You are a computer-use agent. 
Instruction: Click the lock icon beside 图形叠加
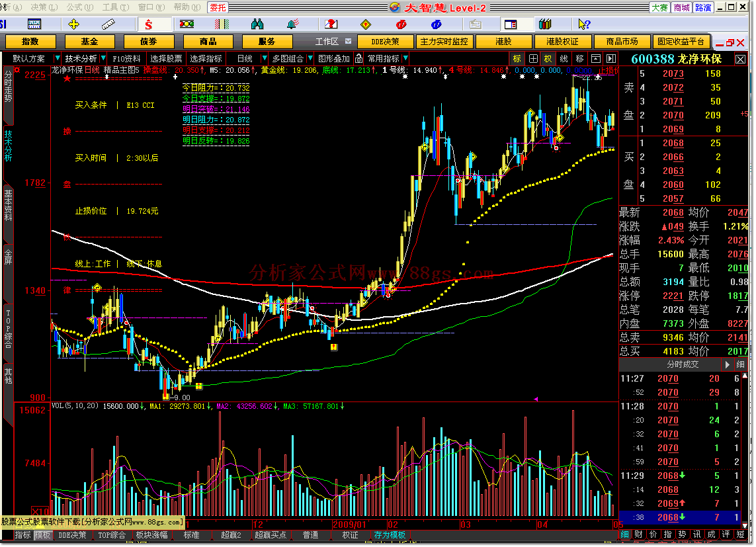[x=358, y=59]
